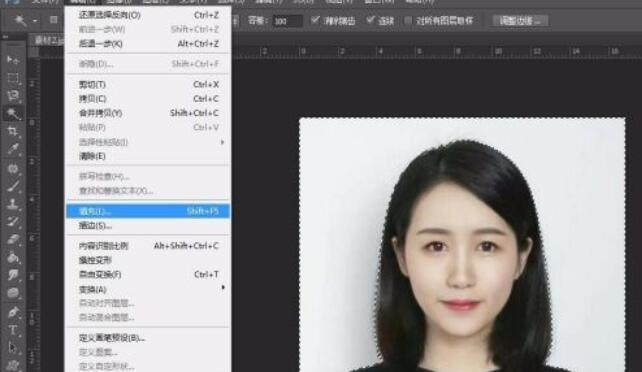
Task: Select the Sponge tool
Action: tap(13, 293)
